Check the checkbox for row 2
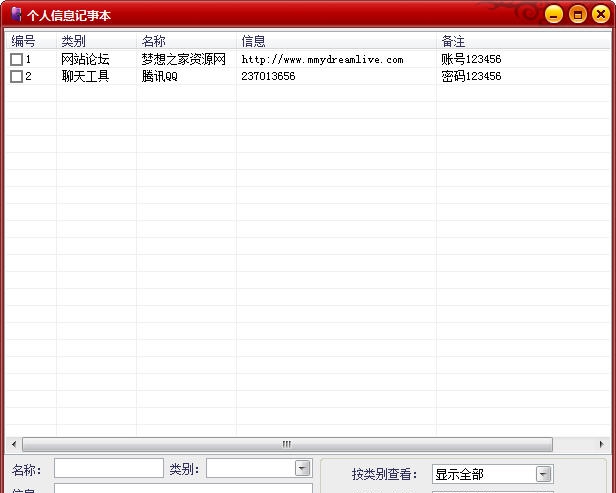Screen dimensions: 616x493 pyautogui.click(x=16, y=76)
